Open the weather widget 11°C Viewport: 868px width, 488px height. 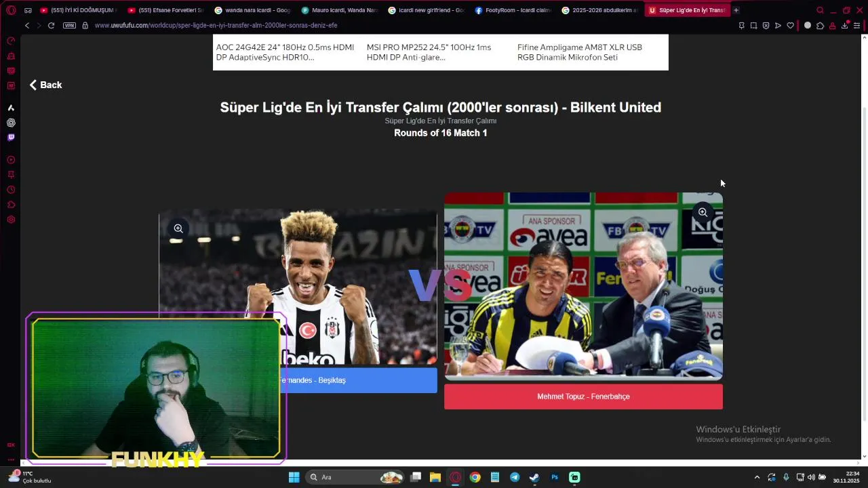(31, 477)
